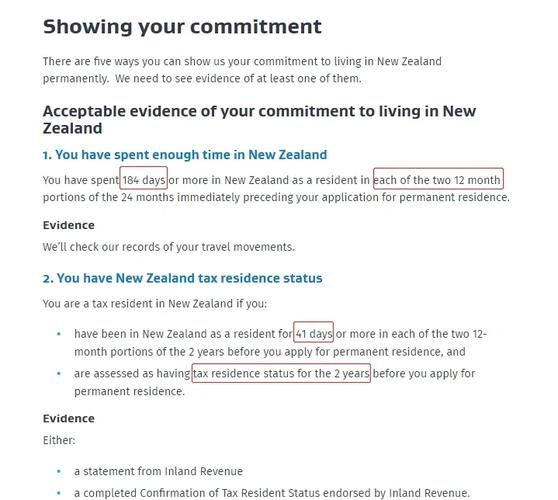Click the 'Acceptable evidence of your commitment' heading
Image resolution: width=558 pixels, height=500 pixels.
click(x=259, y=120)
